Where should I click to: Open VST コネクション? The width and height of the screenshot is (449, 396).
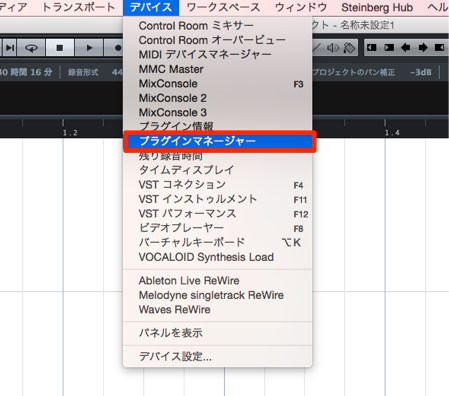pyautogui.click(x=218, y=185)
